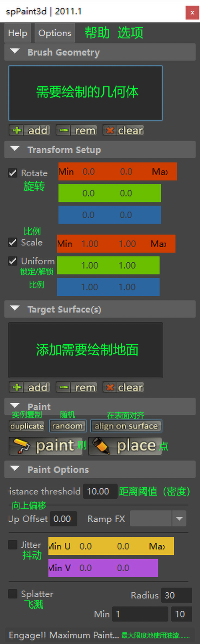
Task: Click rem button under Brush Geometry
Action: [76, 130]
